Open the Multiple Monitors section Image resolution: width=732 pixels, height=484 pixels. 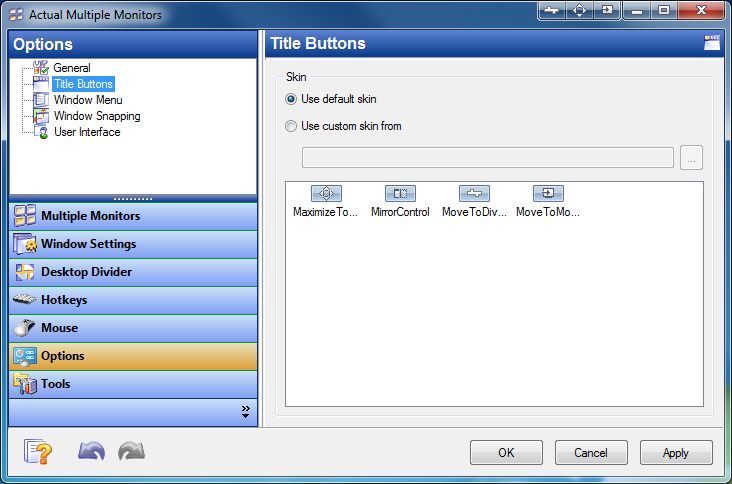coord(133,216)
